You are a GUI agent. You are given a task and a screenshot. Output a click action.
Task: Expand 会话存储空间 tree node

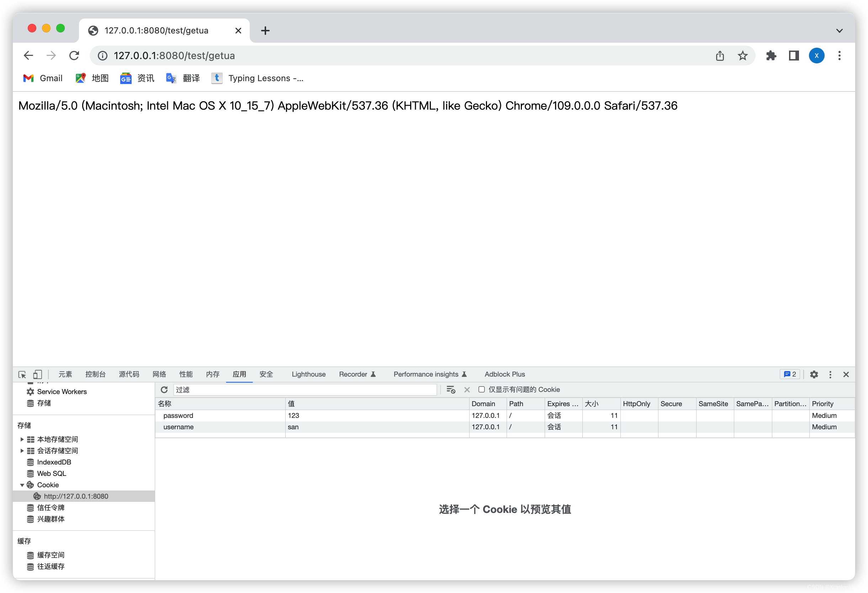[x=22, y=451]
